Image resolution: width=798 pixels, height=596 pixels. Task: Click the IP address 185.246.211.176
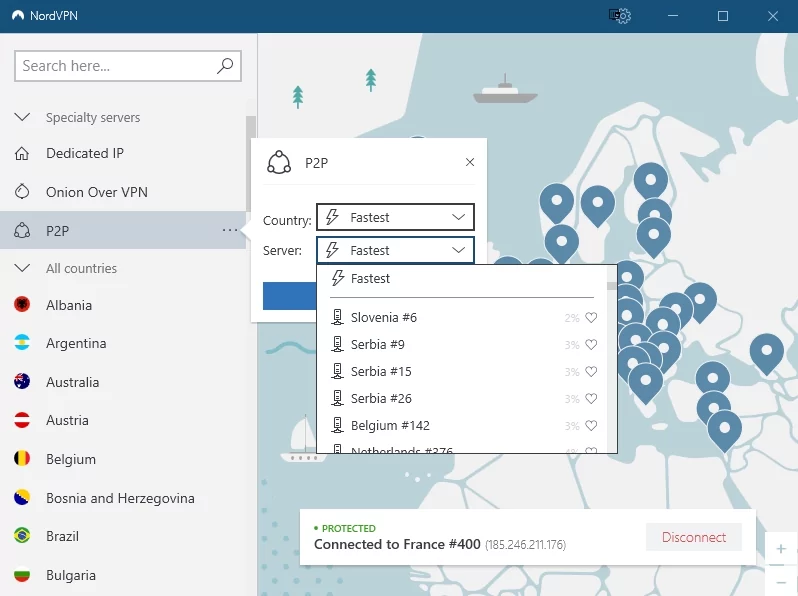pos(525,545)
